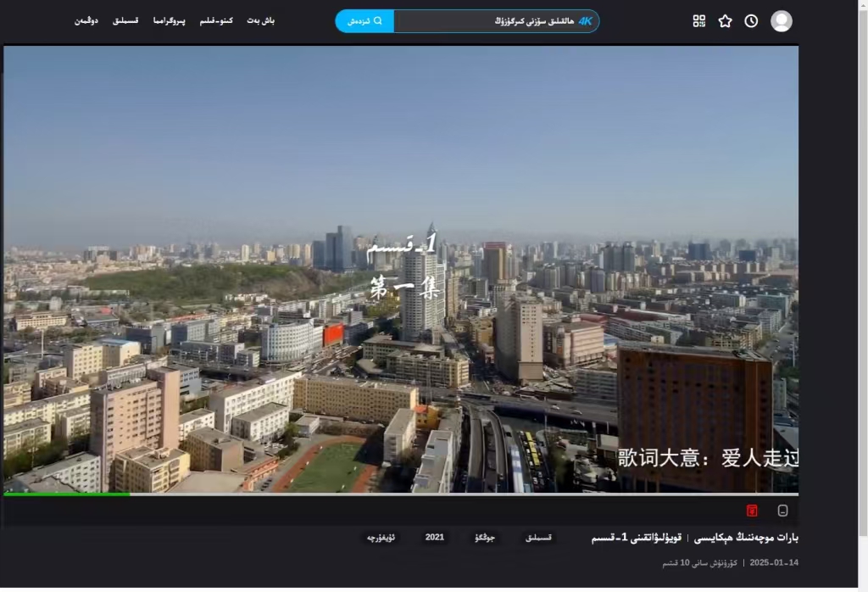The width and height of the screenshot is (868, 592).
Task: Click the blue search button
Action: click(364, 21)
